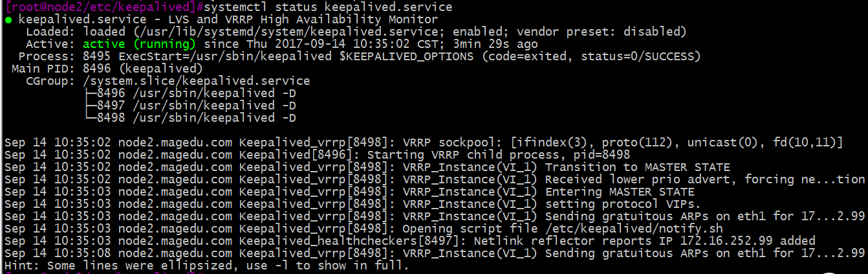Click the tree entry for process 8498
Image resolution: width=868 pixels, height=274 pixels.
(x=190, y=118)
